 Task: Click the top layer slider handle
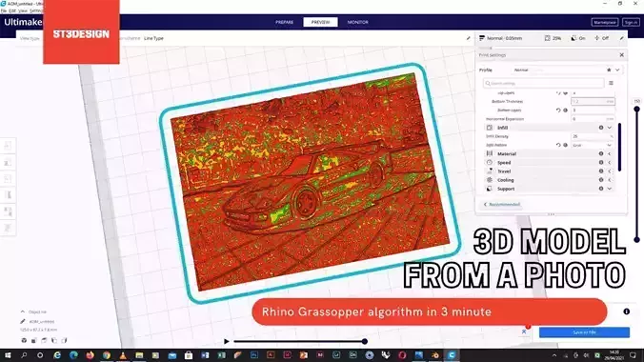pos(636,109)
